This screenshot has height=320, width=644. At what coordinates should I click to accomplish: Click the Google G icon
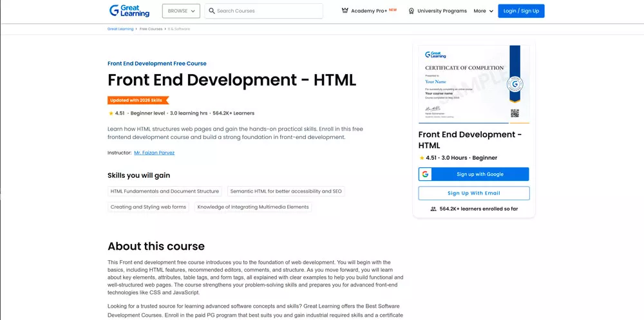(x=425, y=174)
